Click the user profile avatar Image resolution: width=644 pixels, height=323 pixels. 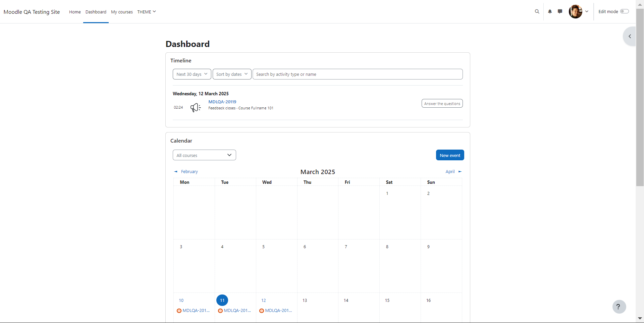pyautogui.click(x=576, y=11)
